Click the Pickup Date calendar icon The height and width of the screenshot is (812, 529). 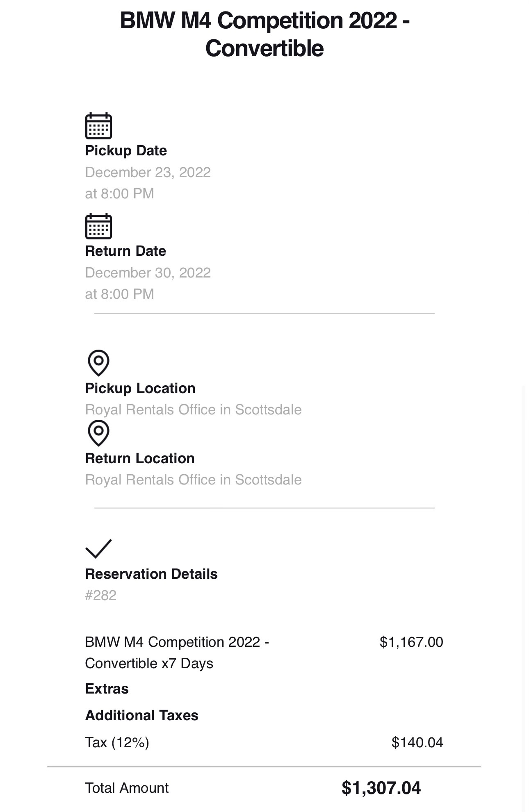tap(98, 126)
